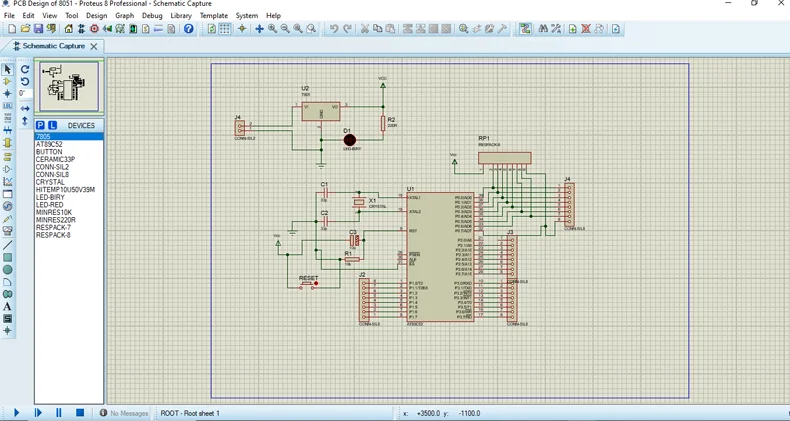Click the pan/center blue cross arrows icon
The height and width of the screenshot is (421, 790).
click(x=259, y=29)
